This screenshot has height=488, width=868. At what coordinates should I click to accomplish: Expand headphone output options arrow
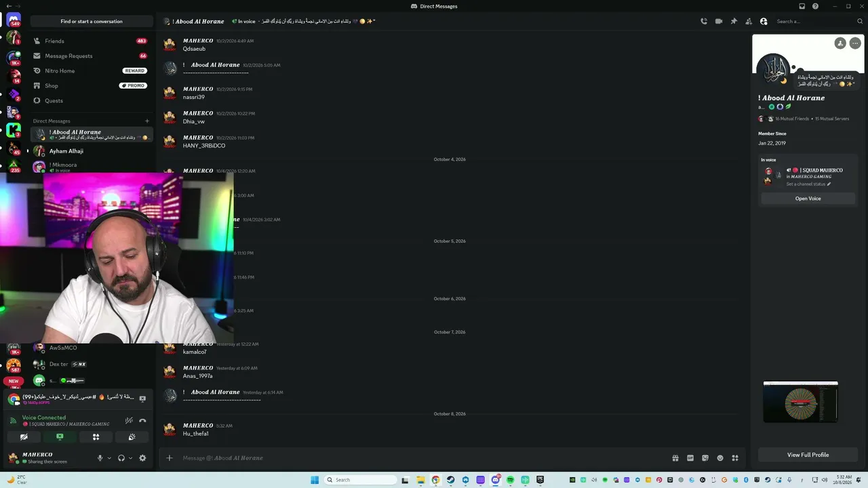131,458
